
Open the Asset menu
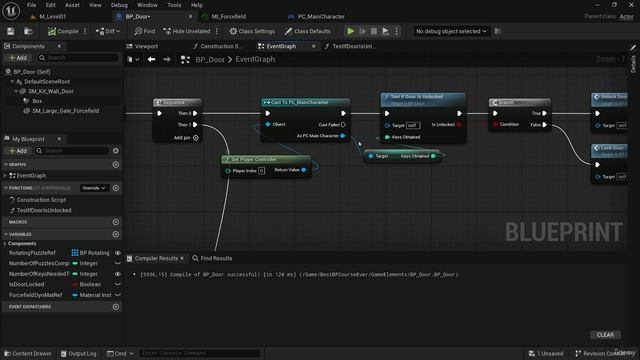click(72, 5)
